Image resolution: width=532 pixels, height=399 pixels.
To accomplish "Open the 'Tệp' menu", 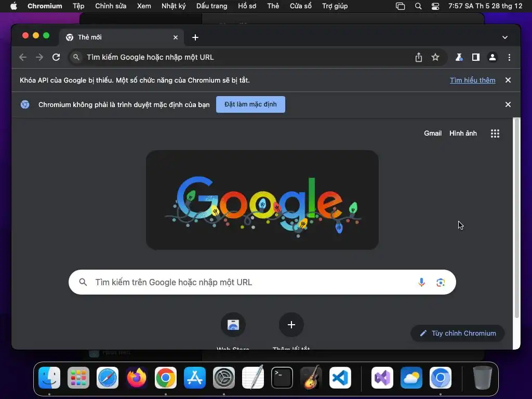I will pyautogui.click(x=78, y=6).
